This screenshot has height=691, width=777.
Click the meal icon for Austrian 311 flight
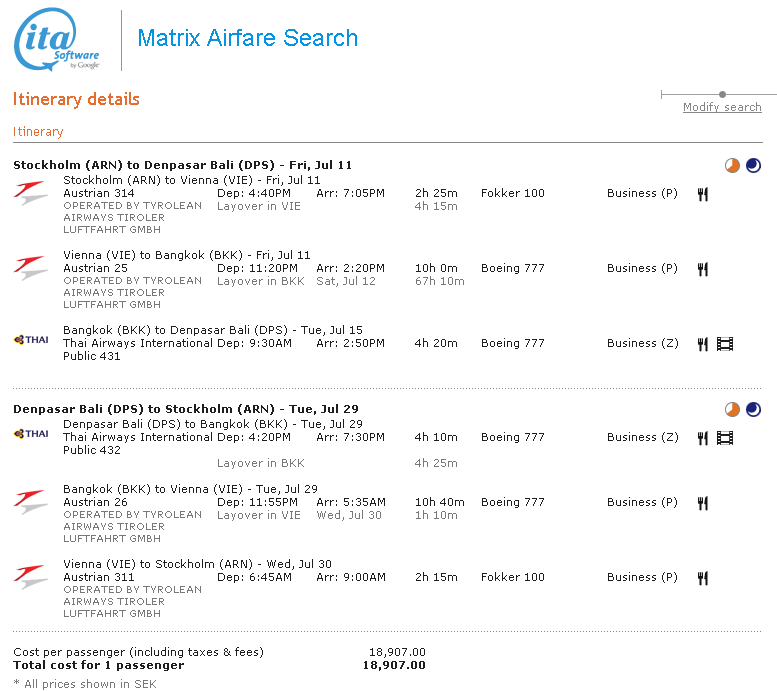(x=703, y=578)
